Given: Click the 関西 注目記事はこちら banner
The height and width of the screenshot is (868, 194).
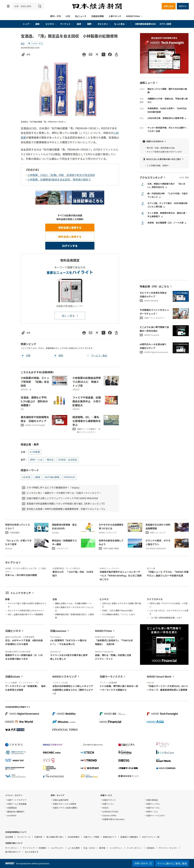Looking at the screenshot, I should pos(70,197).
